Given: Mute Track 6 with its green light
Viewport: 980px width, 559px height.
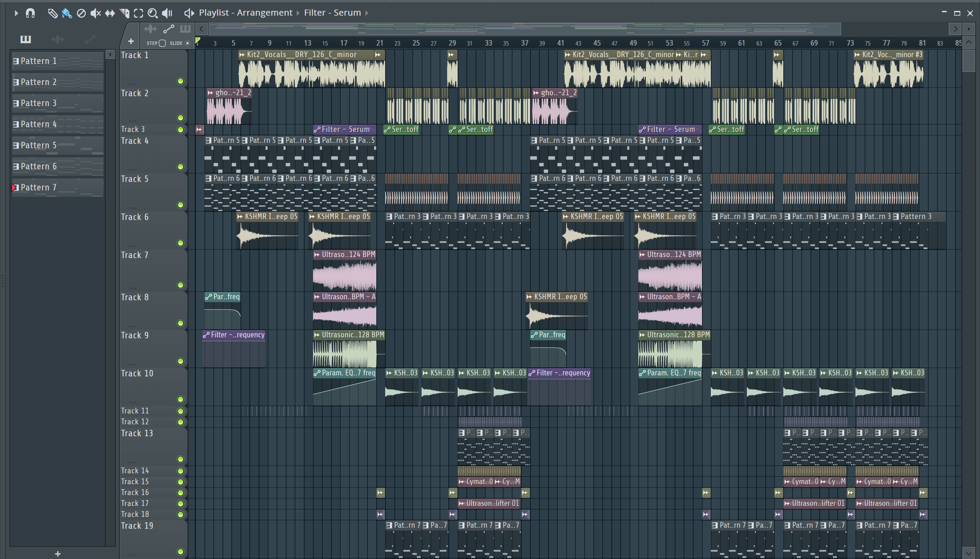Looking at the screenshot, I should point(180,243).
